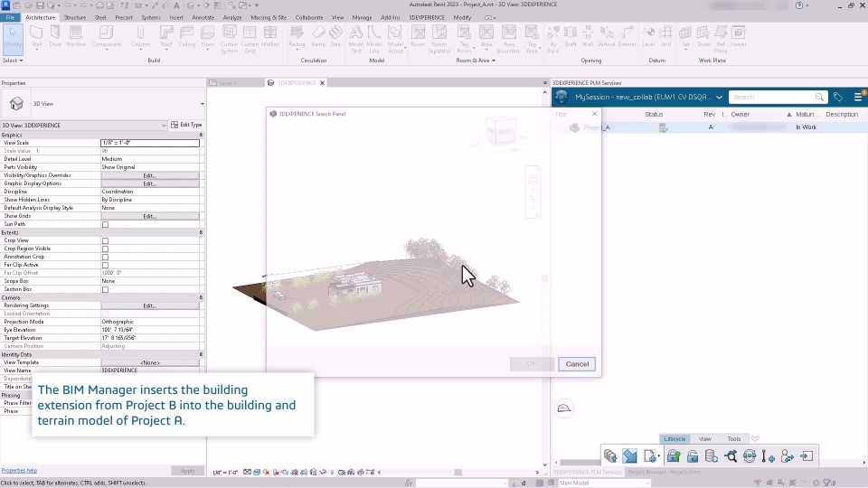Switch to the Tools tab in PLM toolbar

point(733,439)
